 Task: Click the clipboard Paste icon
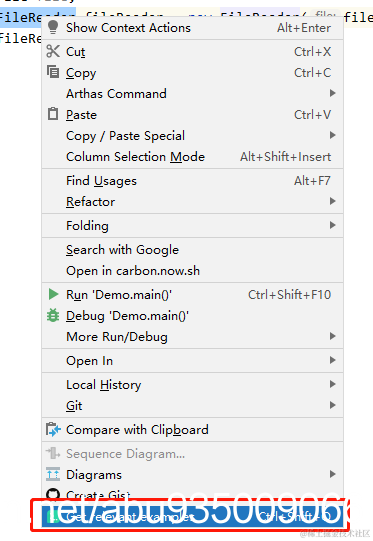click(53, 114)
